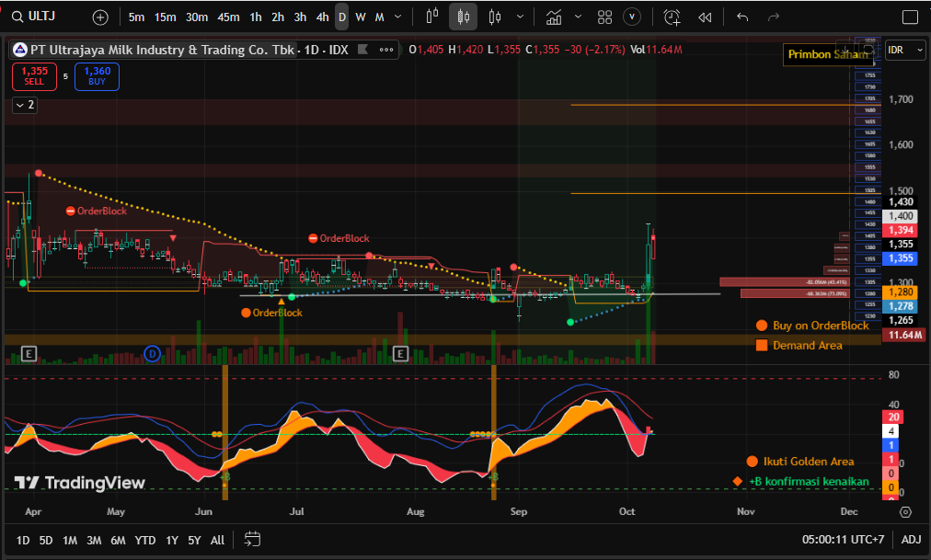
Task: Expand the timeframe interval dropdown arrow
Action: (x=397, y=17)
